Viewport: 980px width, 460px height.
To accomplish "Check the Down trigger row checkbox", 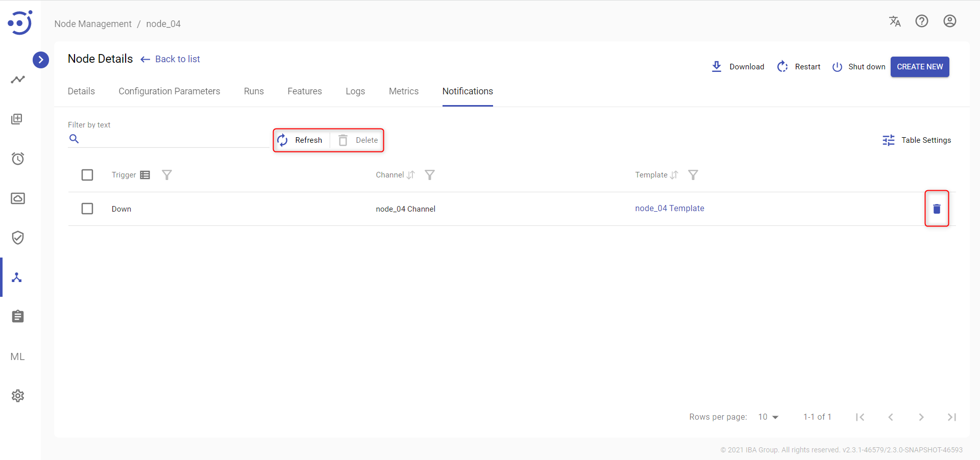I will 87,209.
